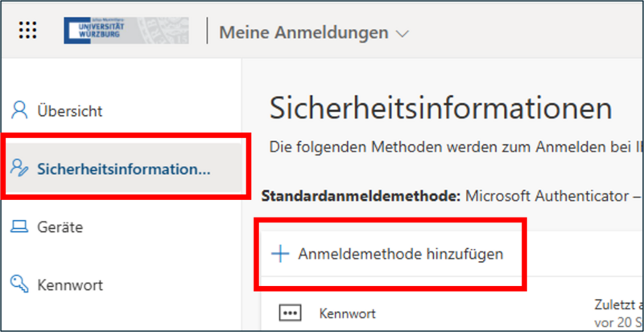Select the Sicherheitsinformation... sidebar label
The image size is (644, 332).
pyautogui.click(x=124, y=168)
